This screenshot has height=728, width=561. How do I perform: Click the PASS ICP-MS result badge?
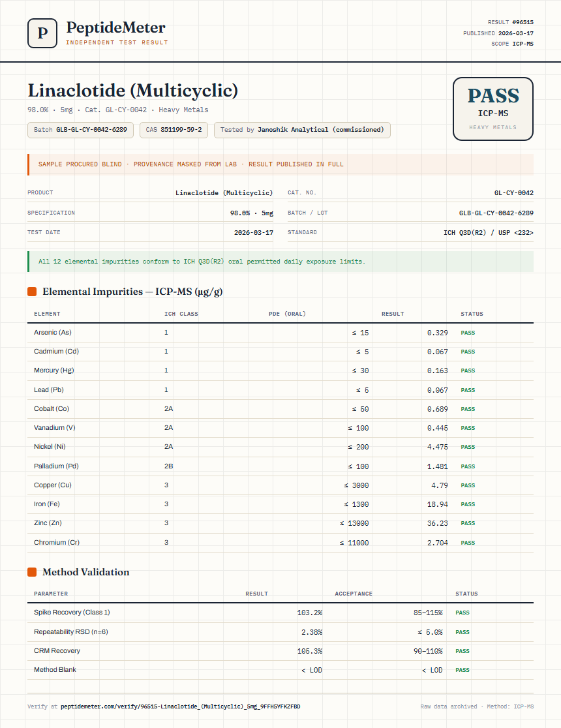[493, 109]
